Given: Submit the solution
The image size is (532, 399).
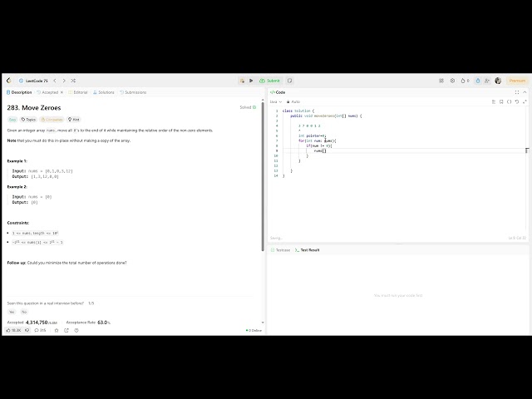Looking at the screenshot, I should tap(269, 81).
